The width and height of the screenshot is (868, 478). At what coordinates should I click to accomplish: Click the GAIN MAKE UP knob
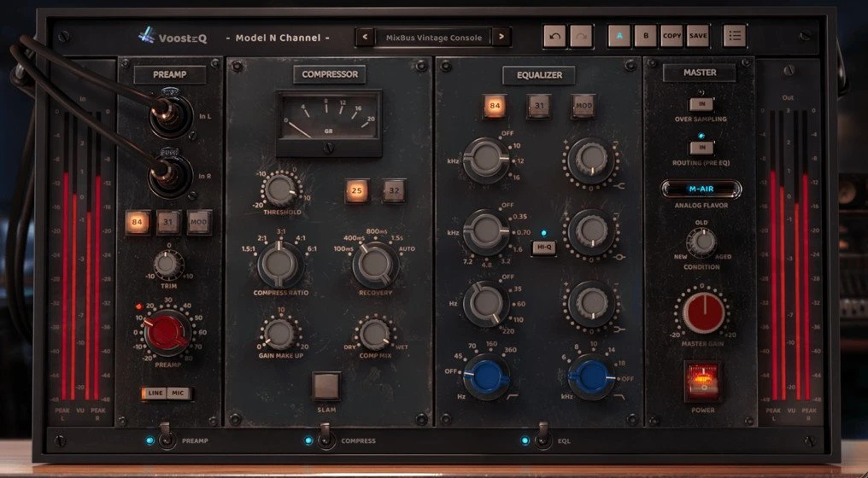pyautogui.click(x=279, y=334)
